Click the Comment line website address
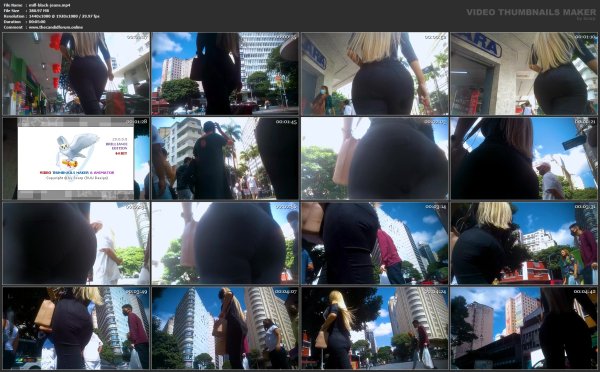This screenshot has height=372, width=600. coord(55,27)
